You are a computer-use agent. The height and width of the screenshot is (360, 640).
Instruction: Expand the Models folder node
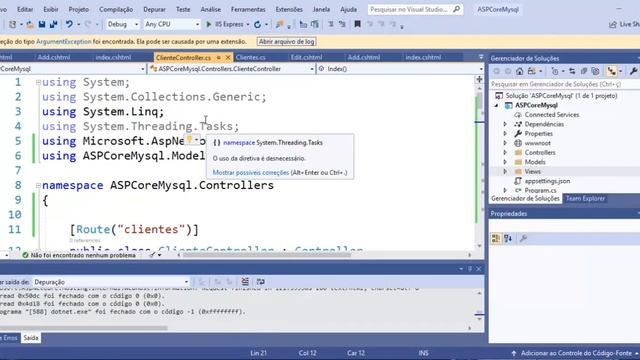coord(505,162)
